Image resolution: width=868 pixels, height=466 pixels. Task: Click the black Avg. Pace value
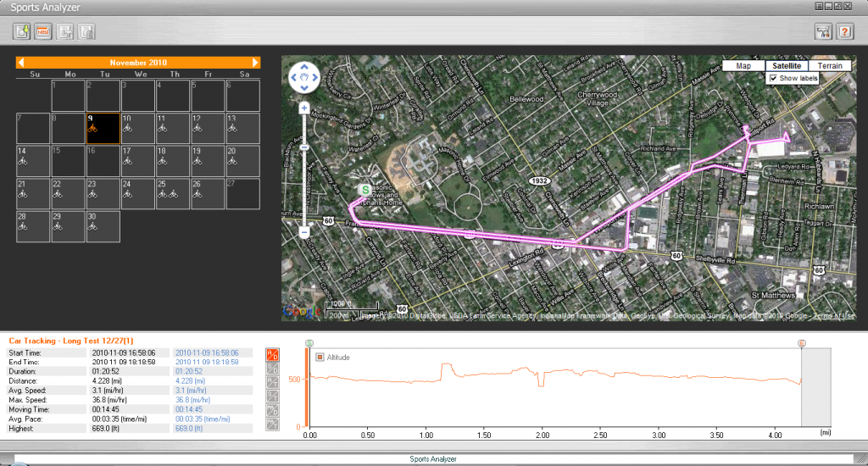point(119,419)
